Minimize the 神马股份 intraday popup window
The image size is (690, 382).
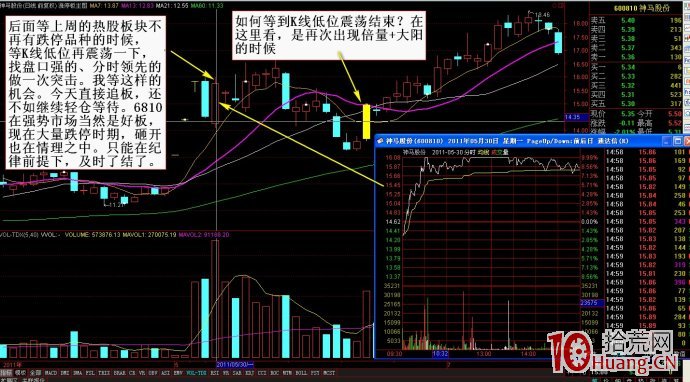click(668, 141)
